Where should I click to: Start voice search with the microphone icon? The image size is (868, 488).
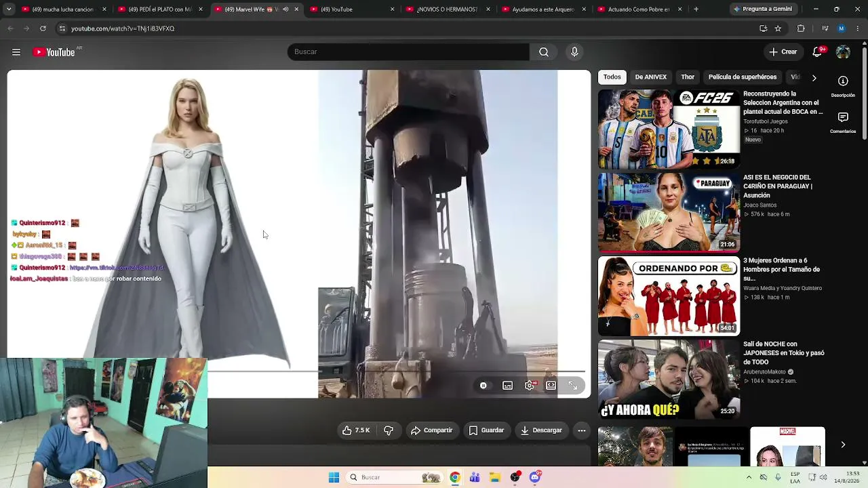click(574, 52)
